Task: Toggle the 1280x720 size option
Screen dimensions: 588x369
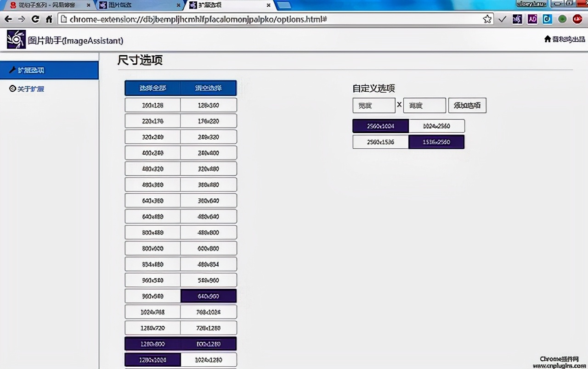Action: click(153, 328)
